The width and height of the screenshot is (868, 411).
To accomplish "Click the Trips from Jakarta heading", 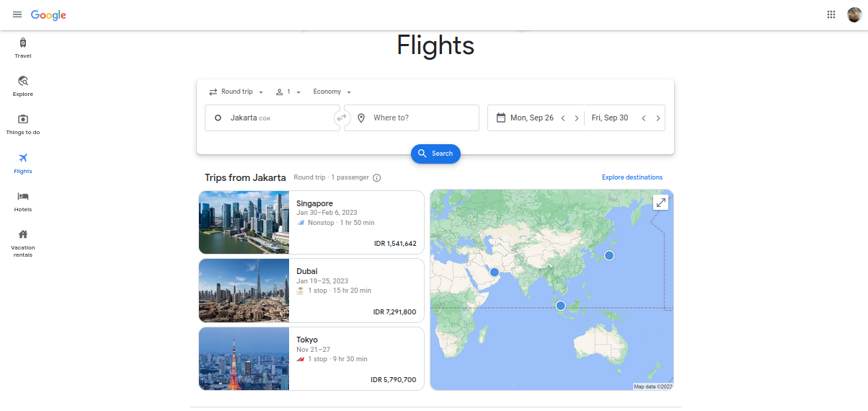I will (245, 177).
